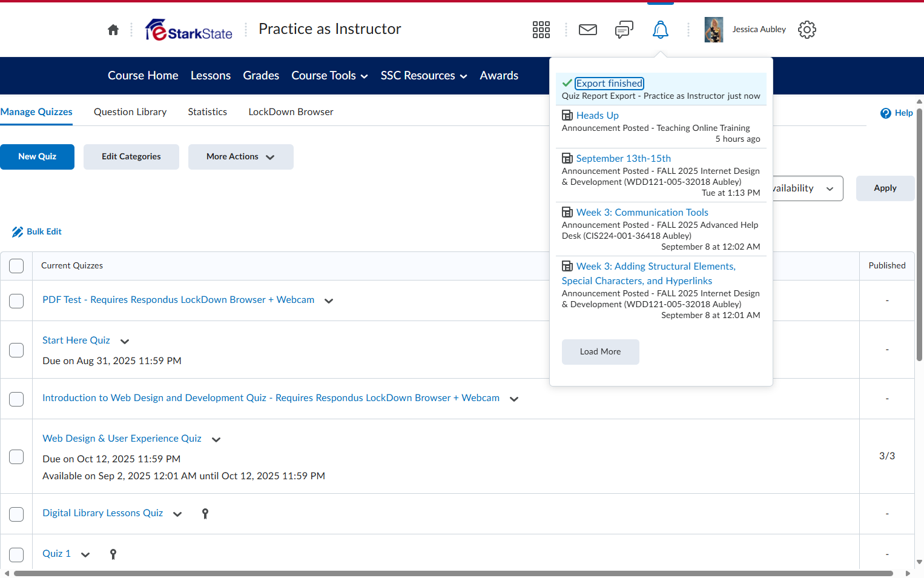924x578 pixels.
Task: Click the New Quiz button
Action: coord(38,157)
